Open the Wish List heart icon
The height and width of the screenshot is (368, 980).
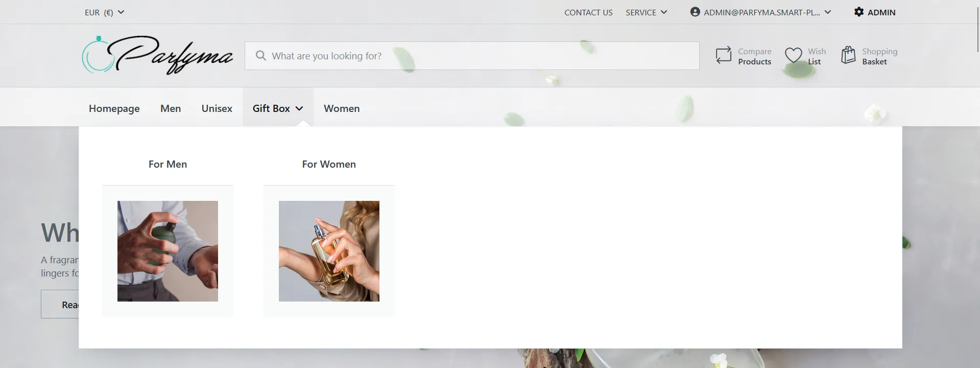coord(793,55)
